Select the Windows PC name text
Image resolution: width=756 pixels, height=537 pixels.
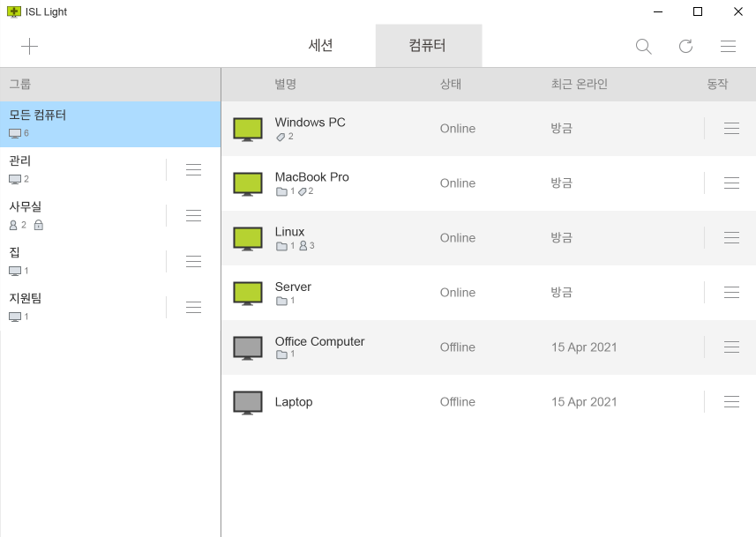310,123
